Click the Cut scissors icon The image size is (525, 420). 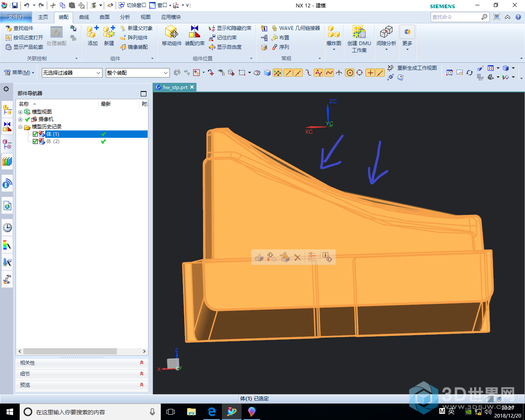53,5
